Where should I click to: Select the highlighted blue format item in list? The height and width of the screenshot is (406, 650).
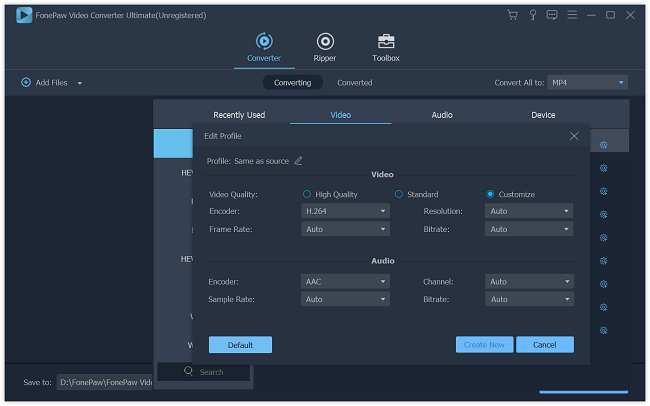[x=173, y=143]
